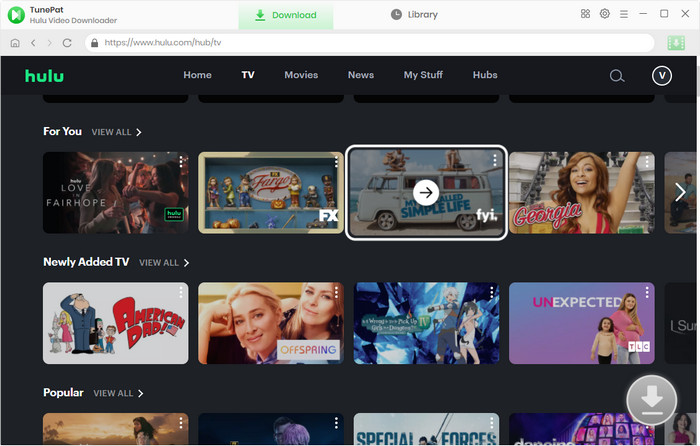Open options dots on anime dungeon card
The height and width of the screenshot is (446, 700).
pos(492,292)
